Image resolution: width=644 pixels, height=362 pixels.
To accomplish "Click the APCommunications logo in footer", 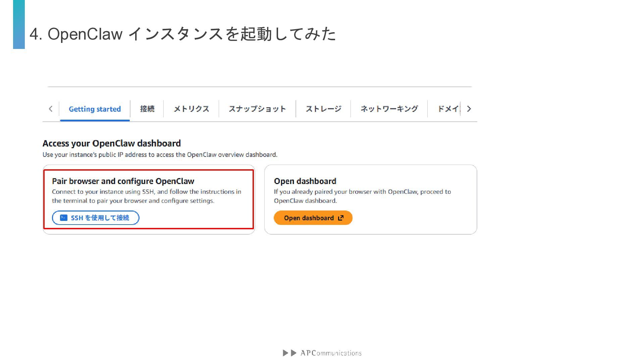I will (331, 353).
